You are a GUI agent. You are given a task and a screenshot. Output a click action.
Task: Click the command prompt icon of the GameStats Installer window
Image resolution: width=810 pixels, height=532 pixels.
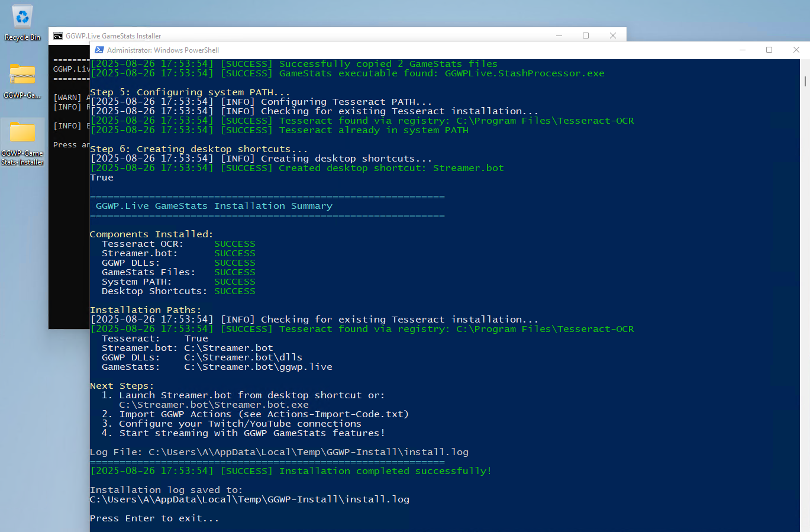pos(58,36)
